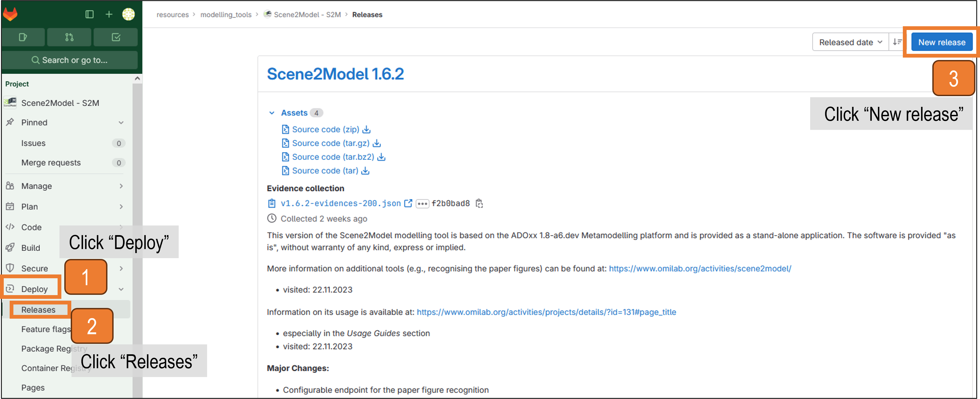
Task: Expand the Plan menu
Action: [x=65, y=206]
